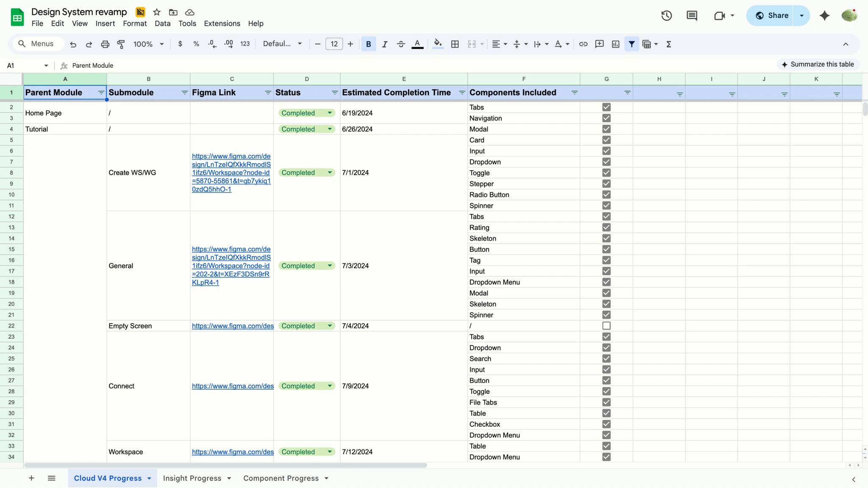Viewport: 868px width, 488px height.
Task: Check the empty checkbox in row 22
Action: click(x=606, y=326)
